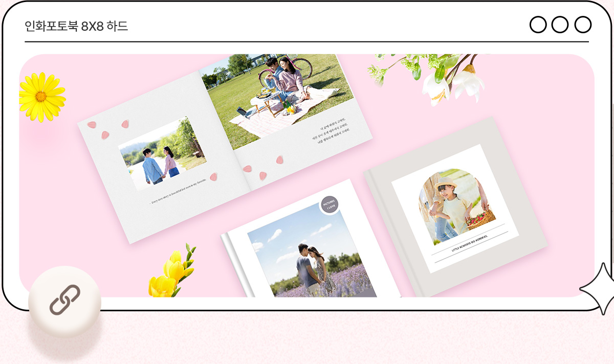Click the chain link icon button
The height and width of the screenshot is (364, 614).
click(64, 300)
